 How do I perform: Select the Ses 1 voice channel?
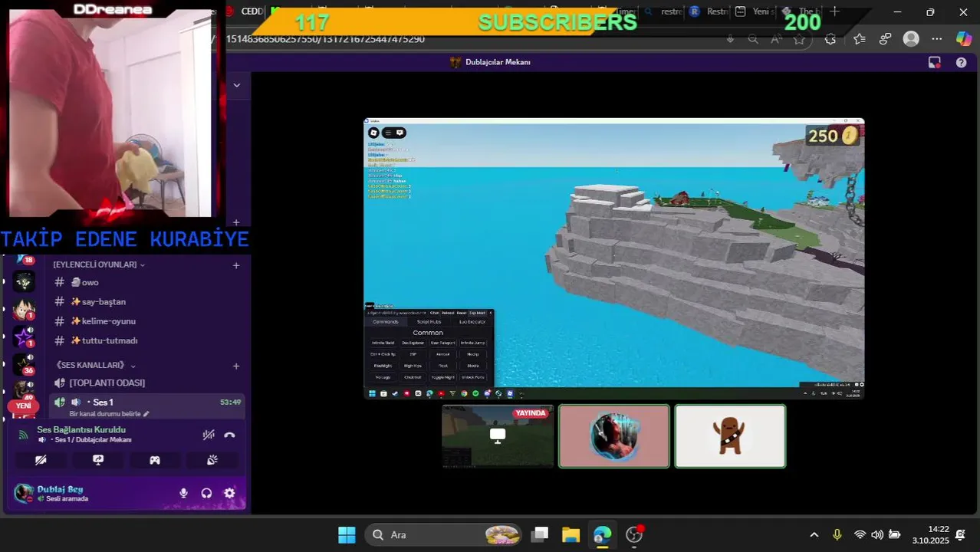point(147,402)
